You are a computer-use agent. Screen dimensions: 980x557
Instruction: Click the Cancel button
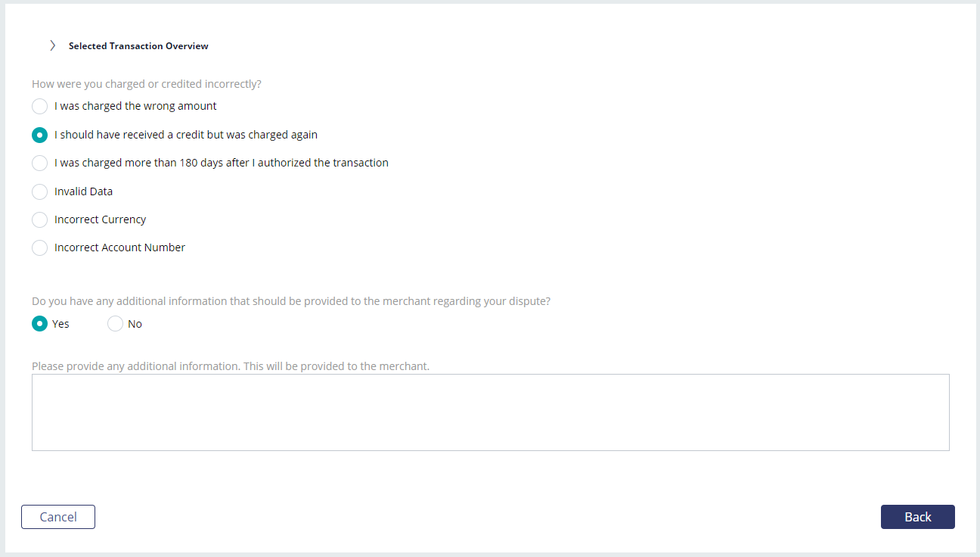58,517
